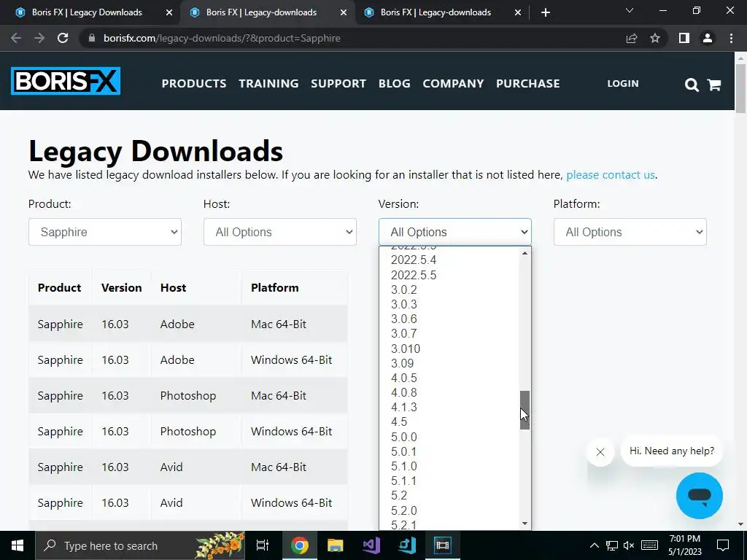Open the touch keyboard tray icon
747x560 pixels.
pyautogui.click(x=650, y=545)
